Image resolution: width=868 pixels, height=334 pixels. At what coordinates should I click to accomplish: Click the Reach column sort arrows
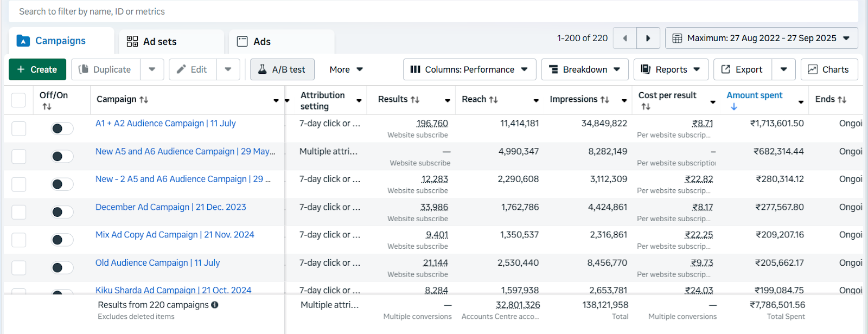tap(493, 100)
